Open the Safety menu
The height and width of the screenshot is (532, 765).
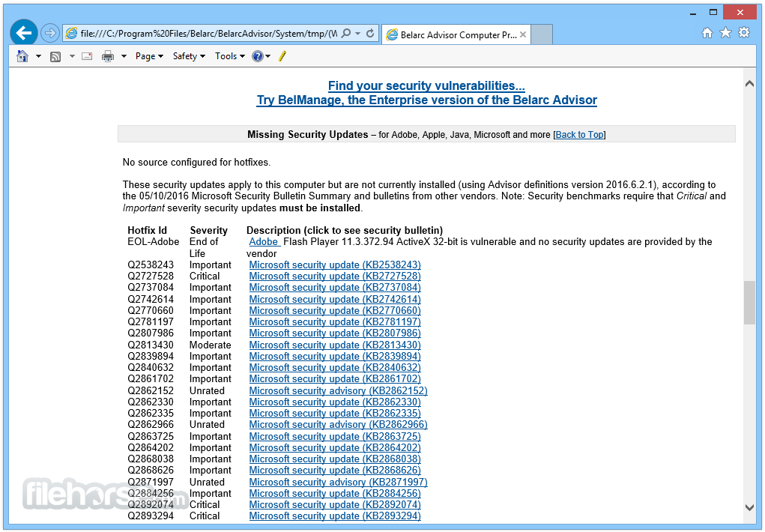189,56
